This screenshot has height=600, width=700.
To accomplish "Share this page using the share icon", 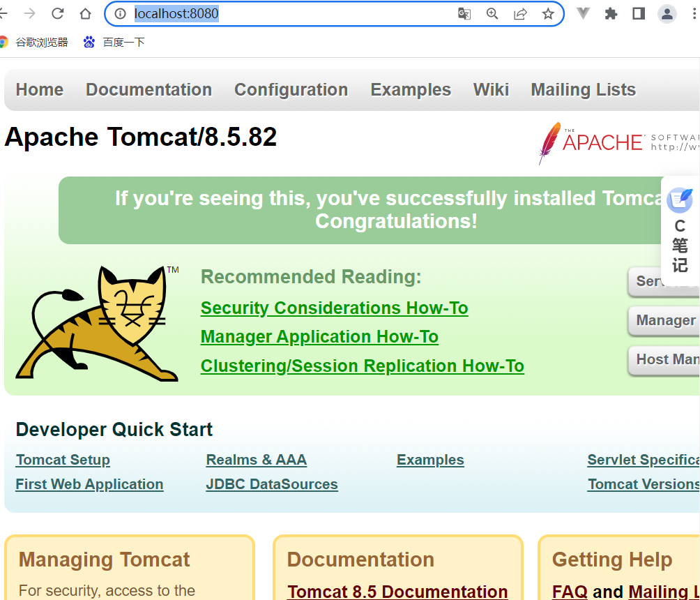I will tap(520, 14).
